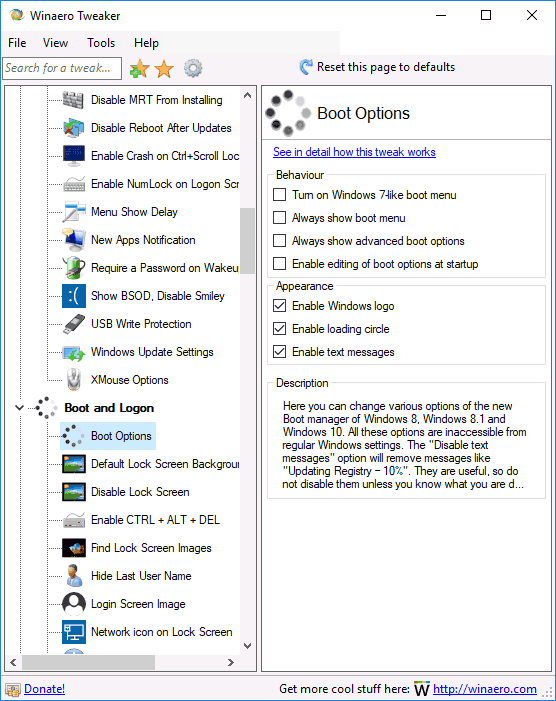The width and height of the screenshot is (556, 701).
Task: Uncheck Enable loading circle
Action: tap(279, 329)
